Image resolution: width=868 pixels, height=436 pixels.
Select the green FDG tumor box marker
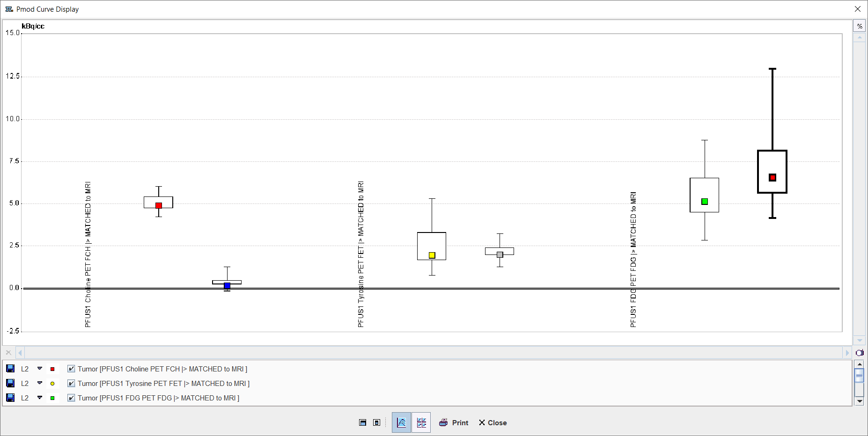tap(705, 202)
